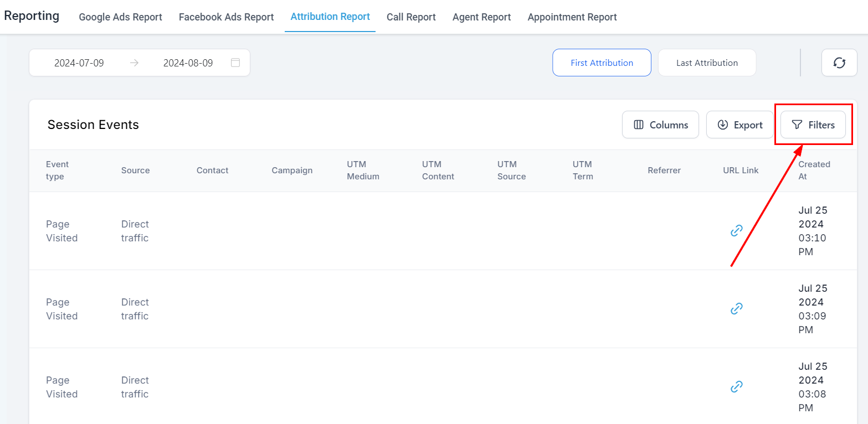The width and height of the screenshot is (868, 424).
Task: Open the calendar icon in date range
Action: [x=235, y=63]
